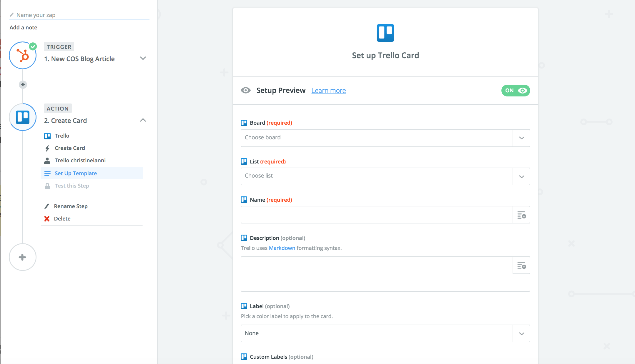This screenshot has height=364, width=635.
Task: Open the insert-field icon for Name
Action: coord(521,215)
